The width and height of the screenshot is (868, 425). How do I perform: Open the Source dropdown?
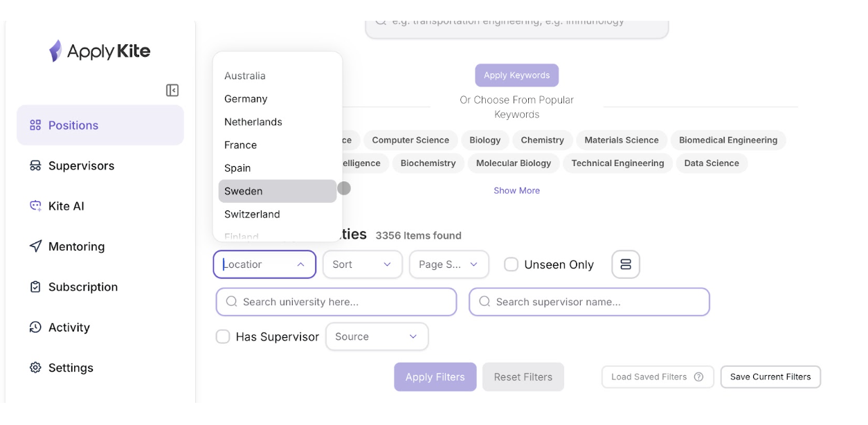coord(377,337)
